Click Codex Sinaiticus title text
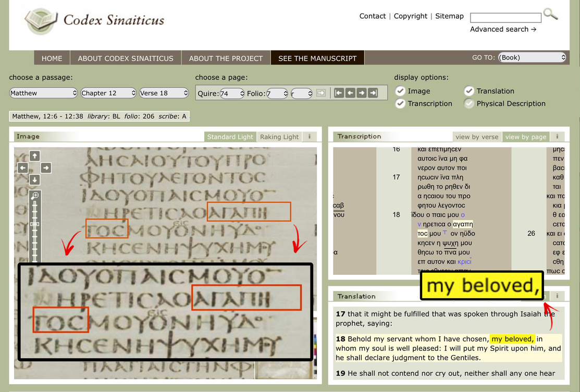Image resolution: width=580 pixels, height=392 pixels. 114,20
